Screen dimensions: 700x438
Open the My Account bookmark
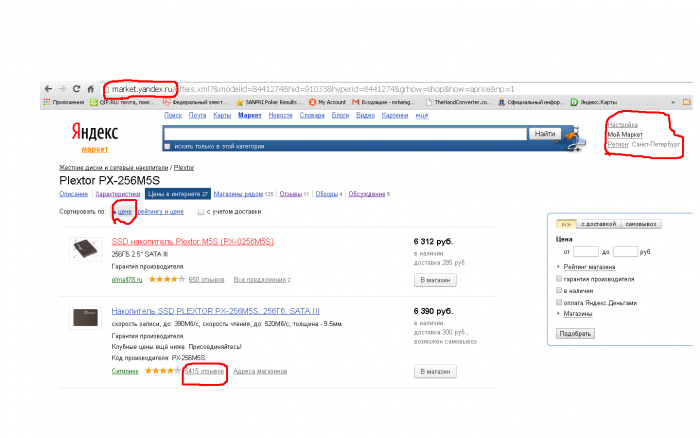(327, 102)
